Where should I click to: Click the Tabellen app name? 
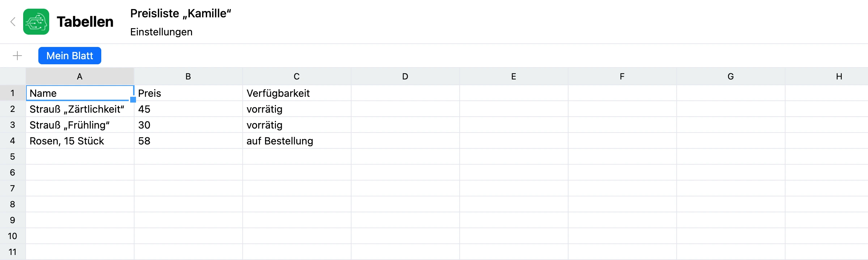pos(85,22)
